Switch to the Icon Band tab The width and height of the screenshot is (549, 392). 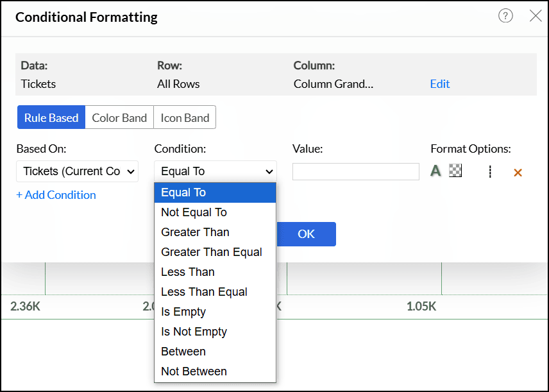185,117
